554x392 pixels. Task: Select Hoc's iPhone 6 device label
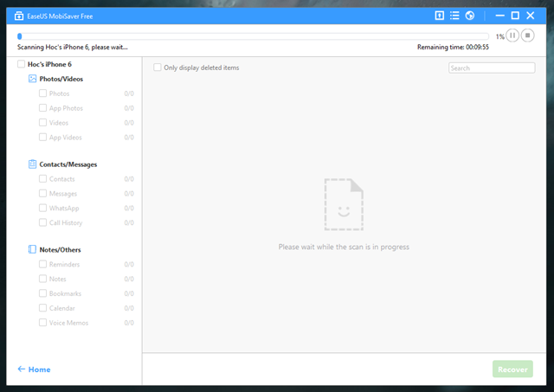(49, 64)
